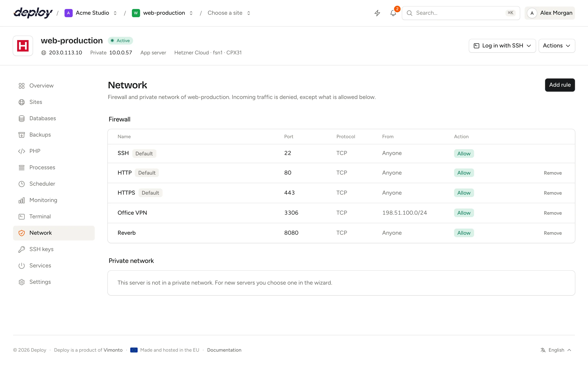Focus the Search input field
588x368 pixels.
pyautogui.click(x=461, y=13)
